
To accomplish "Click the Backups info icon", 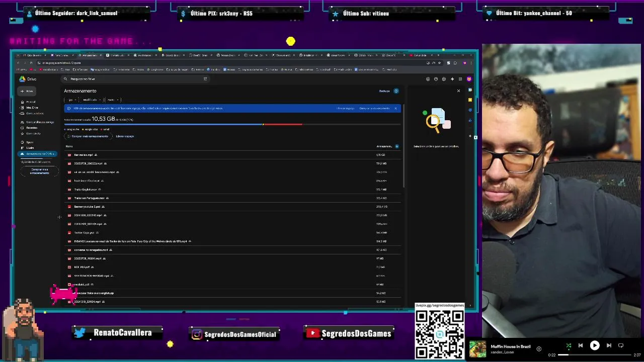I will click(x=396, y=91).
